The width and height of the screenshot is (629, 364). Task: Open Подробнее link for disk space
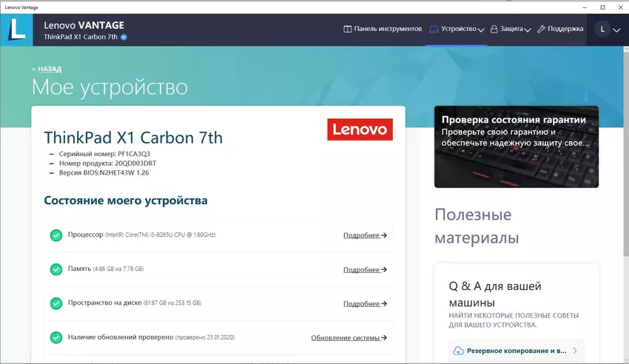(x=365, y=303)
